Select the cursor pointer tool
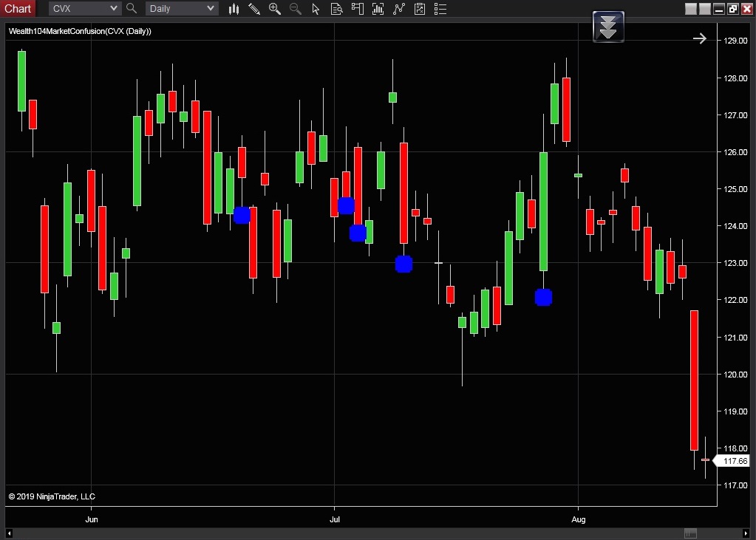Screen dimensions: 756x540 coord(316,9)
